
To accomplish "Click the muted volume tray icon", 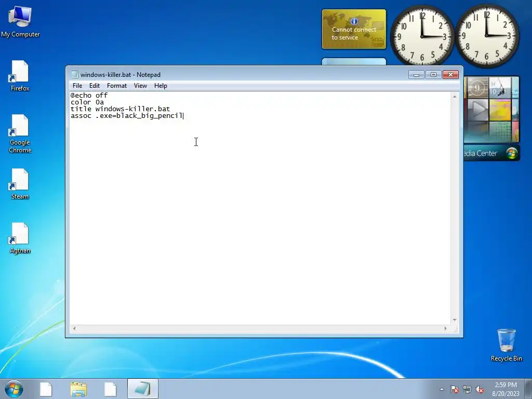I will click(480, 389).
